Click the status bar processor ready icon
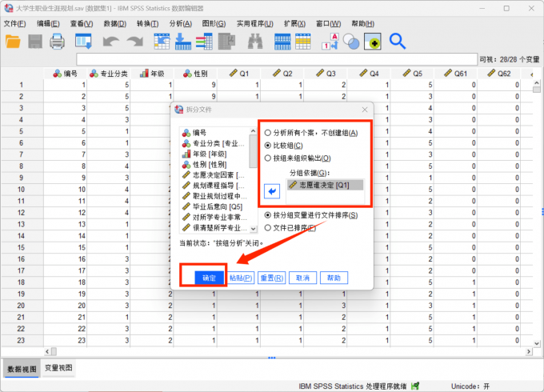Viewport: 544px width, 392px height. tap(415, 386)
